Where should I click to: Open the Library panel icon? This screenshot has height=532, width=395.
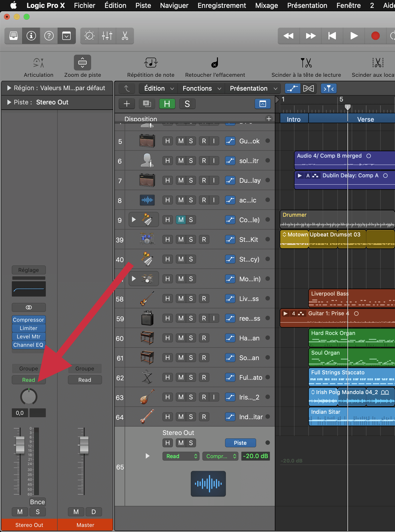13,36
